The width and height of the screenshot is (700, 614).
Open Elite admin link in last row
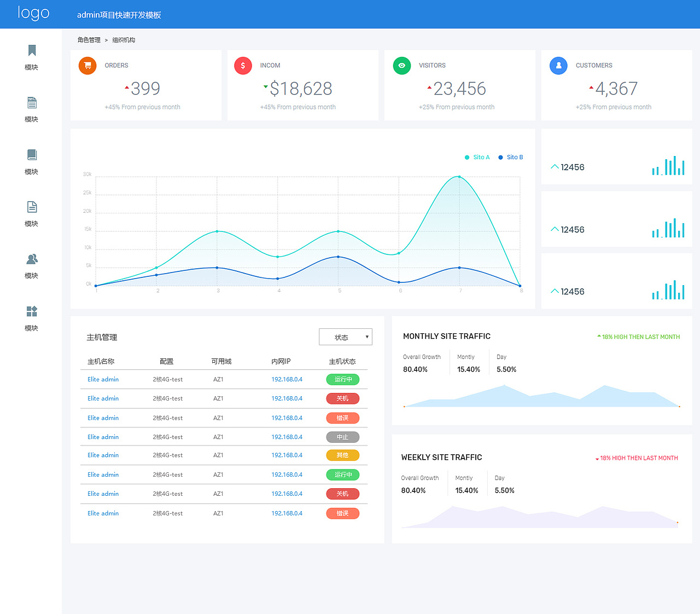[x=103, y=513]
